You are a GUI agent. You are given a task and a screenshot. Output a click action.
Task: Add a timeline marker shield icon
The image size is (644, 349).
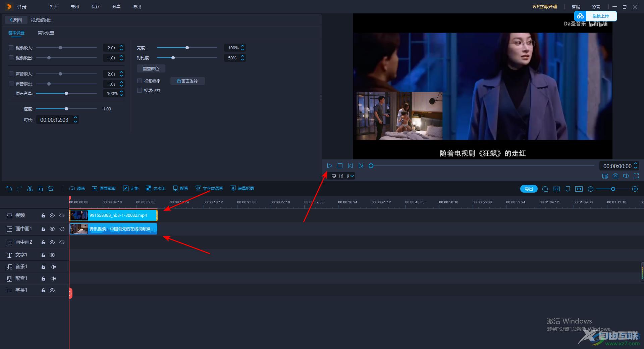[568, 189]
